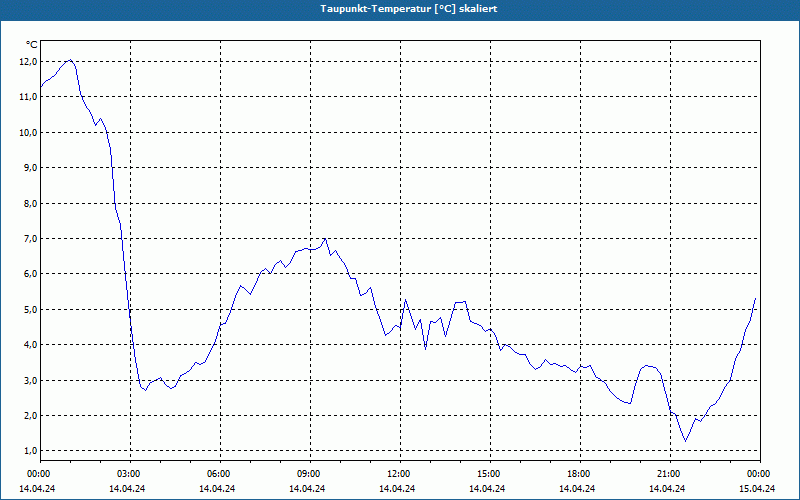The height and width of the screenshot is (500, 800).
Task: Click the °C unit label above the y-axis
Action: (32, 45)
